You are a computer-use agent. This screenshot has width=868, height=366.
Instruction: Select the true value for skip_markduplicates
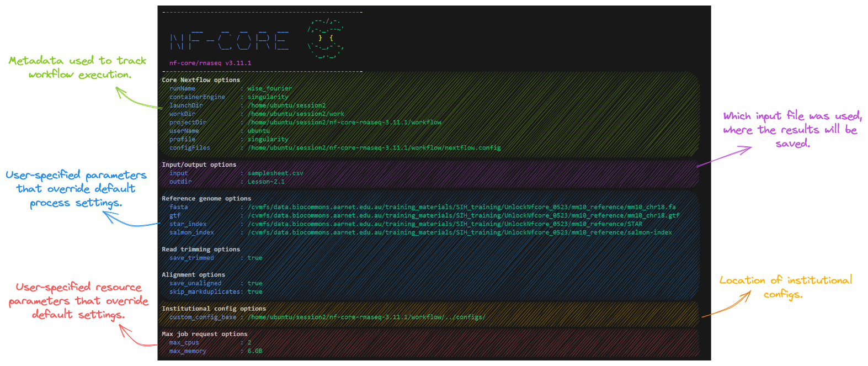255,292
